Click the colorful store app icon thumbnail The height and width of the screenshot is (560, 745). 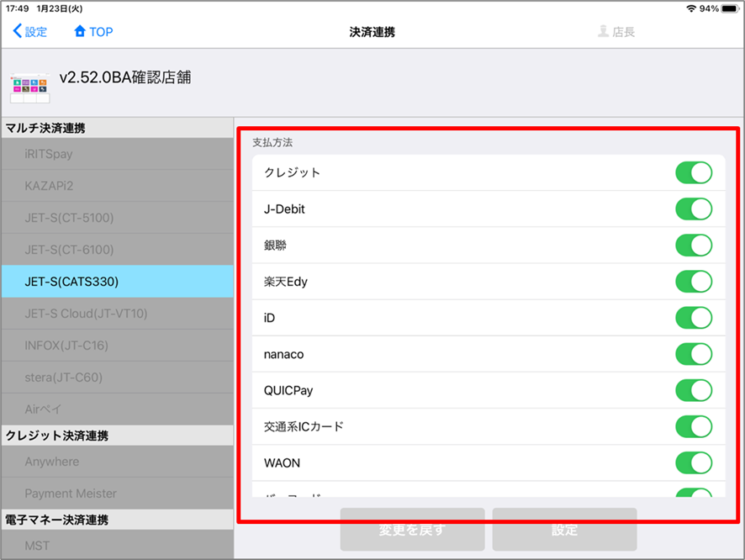tap(29, 84)
